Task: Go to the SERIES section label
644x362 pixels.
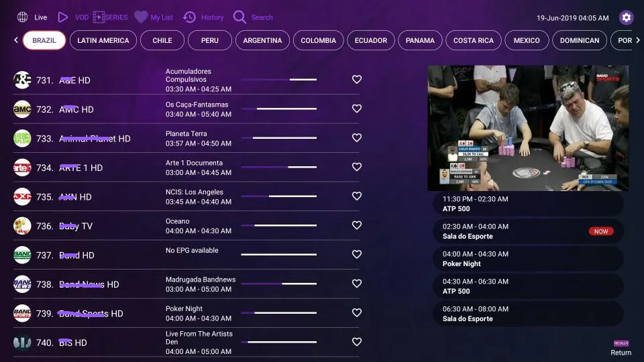Action: pyautogui.click(x=116, y=17)
